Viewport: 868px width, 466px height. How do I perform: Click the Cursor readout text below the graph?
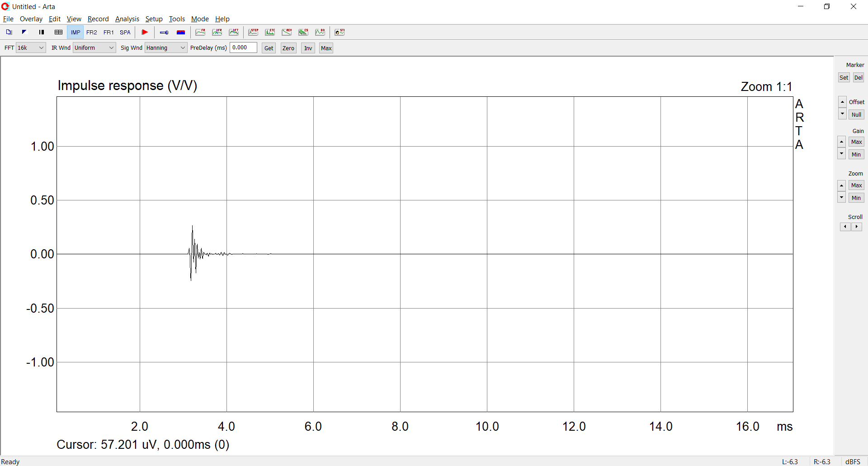(x=143, y=445)
